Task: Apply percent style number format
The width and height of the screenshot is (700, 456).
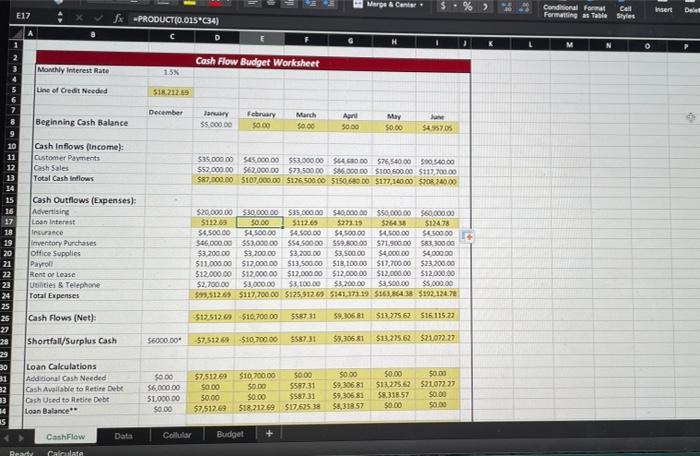Action: [467, 6]
